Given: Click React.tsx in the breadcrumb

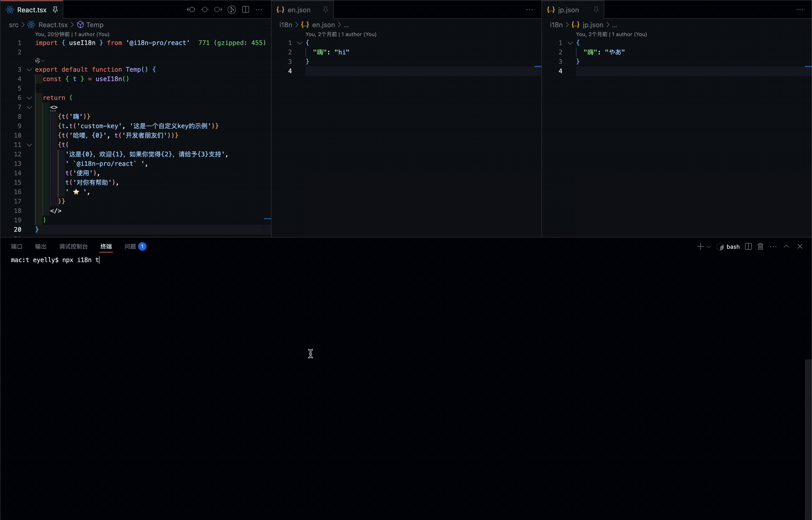Looking at the screenshot, I should [53, 25].
